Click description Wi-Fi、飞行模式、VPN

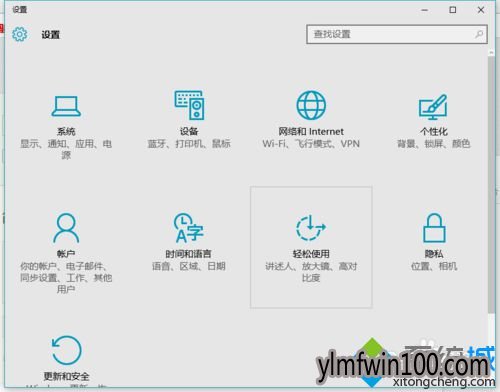[x=311, y=144]
